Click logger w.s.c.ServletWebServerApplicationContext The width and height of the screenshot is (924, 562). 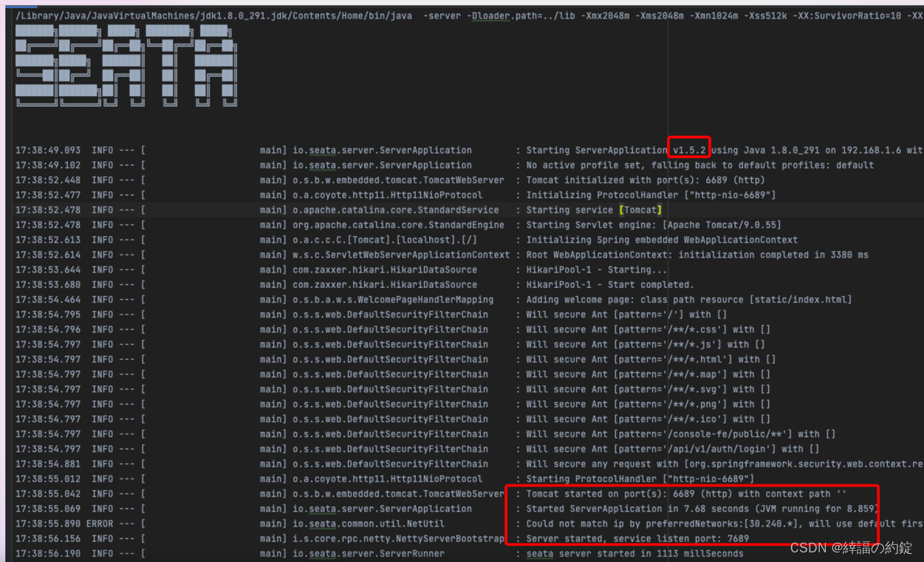[x=401, y=255]
